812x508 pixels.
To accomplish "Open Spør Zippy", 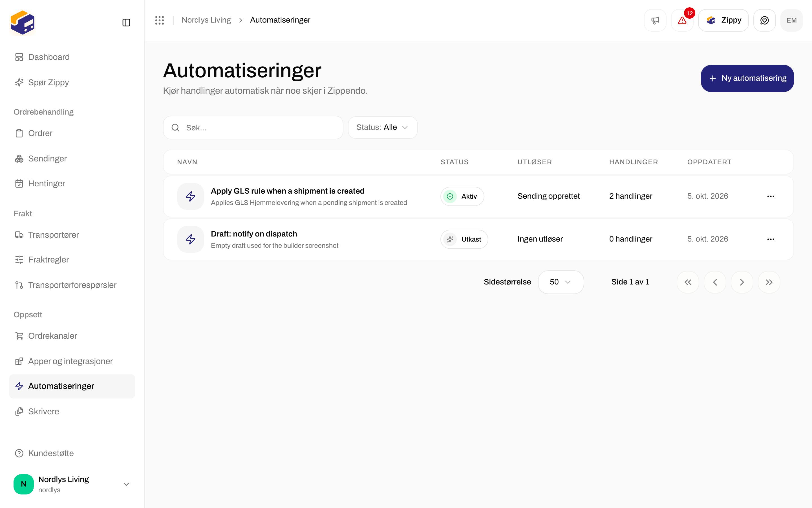I will tap(72, 82).
